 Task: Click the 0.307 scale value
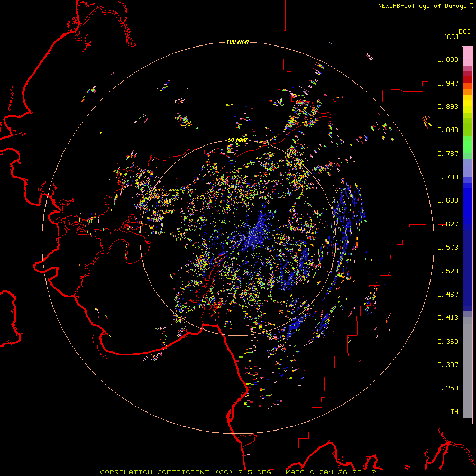[448, 365]
